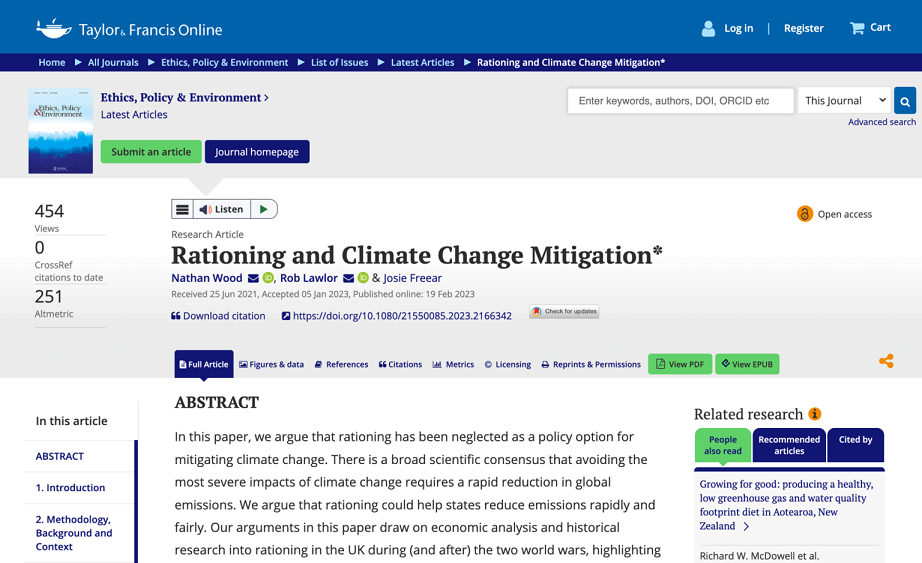
Task: Click the Submit an article button
Action: (x=151, y=152)
